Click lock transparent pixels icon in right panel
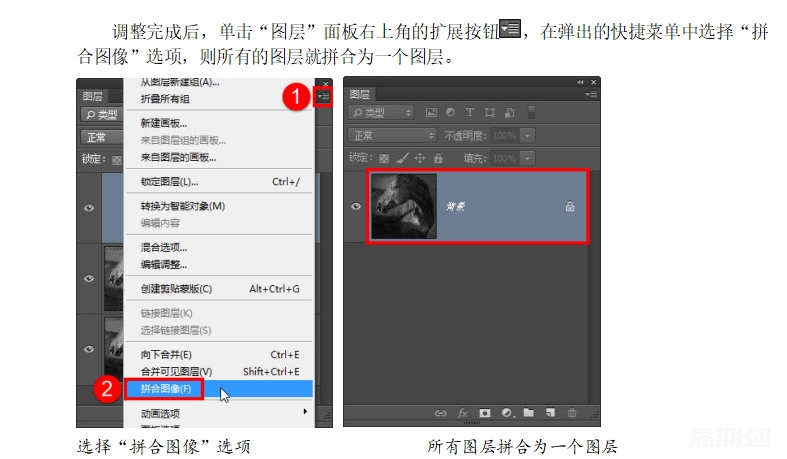Screen dimensions: 787x459 coord(384,159)
